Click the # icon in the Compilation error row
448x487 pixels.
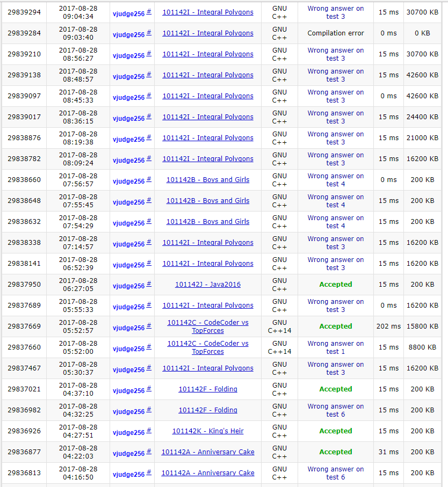(x=149, y=33)
